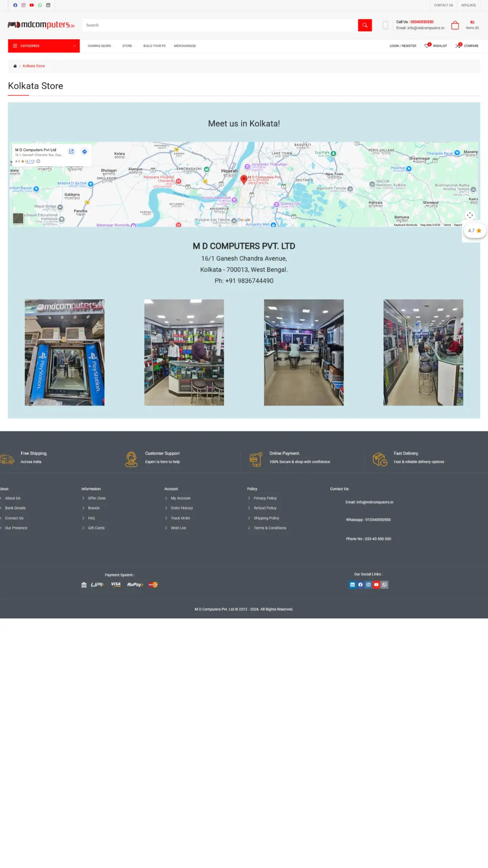Click in the Search input field
The height and width of the screenshot is (868, 488).
[x=220, y=25]
